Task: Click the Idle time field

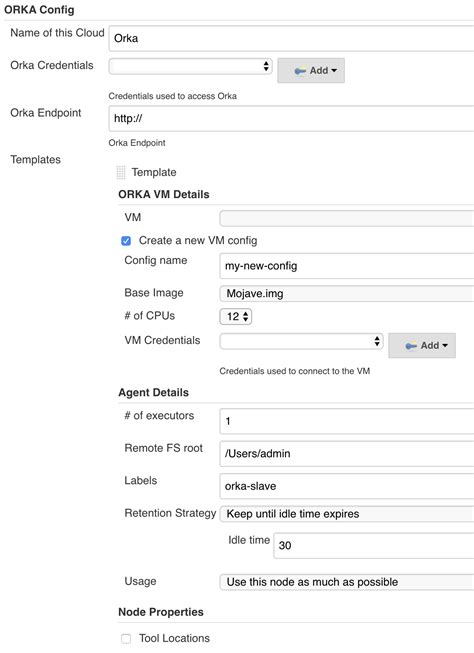Action: pyautogui.click(x=374, y=546)
